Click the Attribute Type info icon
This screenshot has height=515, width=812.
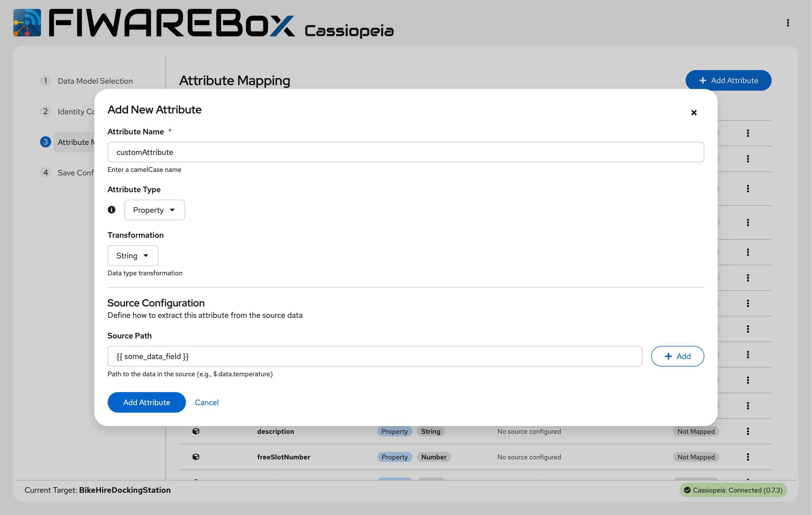(x=112, y=210)
